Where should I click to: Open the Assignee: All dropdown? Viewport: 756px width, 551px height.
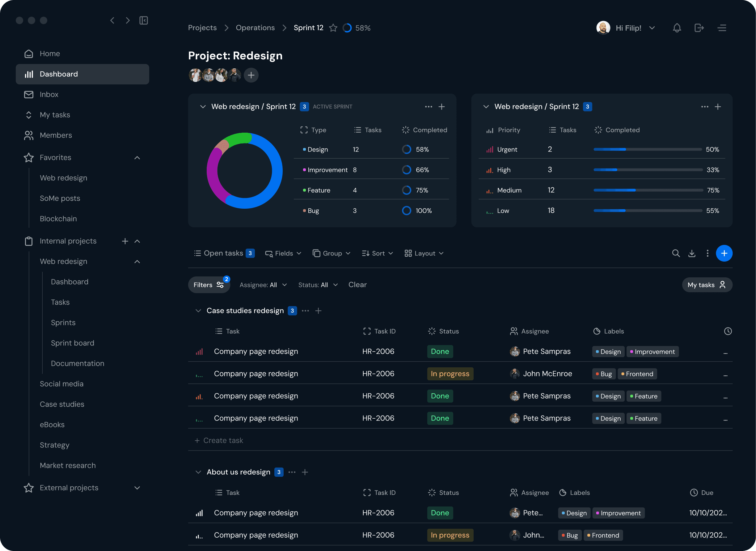tap(263, 285)
